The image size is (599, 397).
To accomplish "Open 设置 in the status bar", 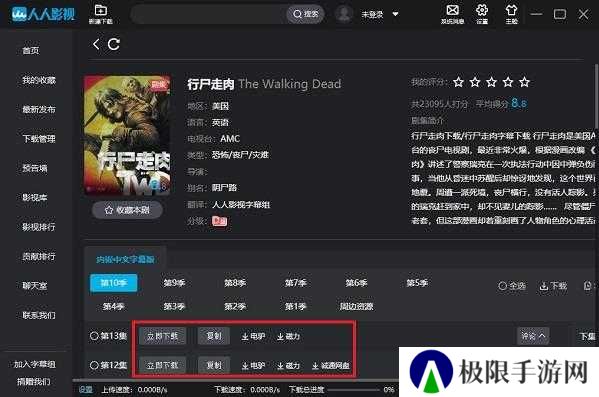I will (x=86, y=389).
